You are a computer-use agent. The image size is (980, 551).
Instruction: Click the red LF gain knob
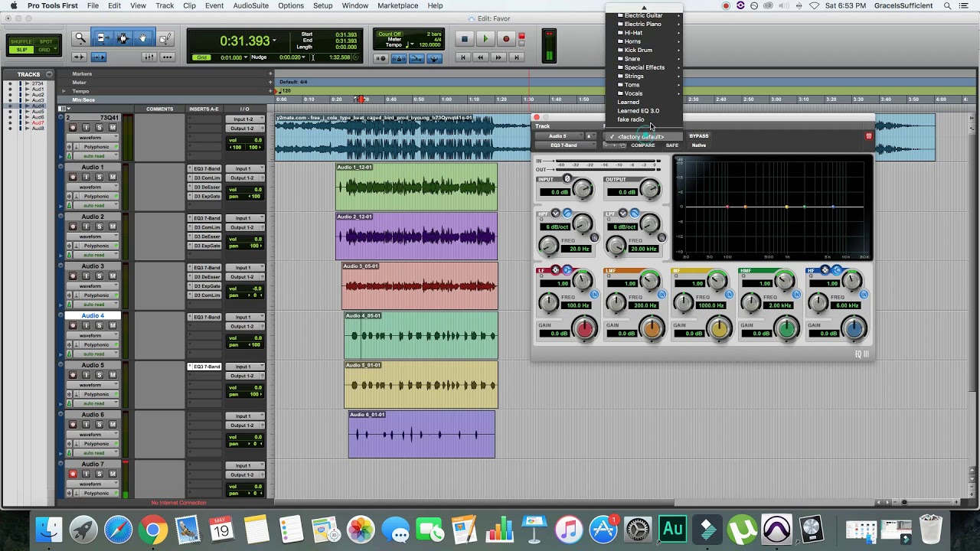pyautogui.click(x=585, y=329)
